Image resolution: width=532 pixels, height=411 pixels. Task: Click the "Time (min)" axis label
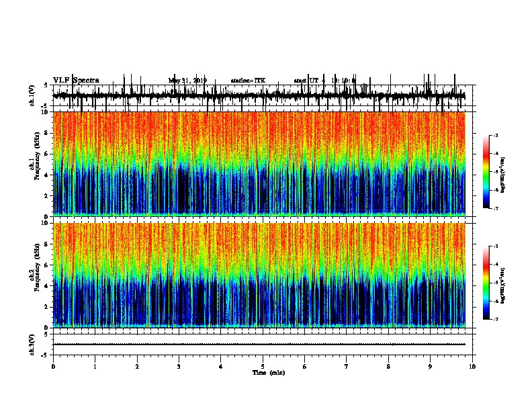(269, 373)
